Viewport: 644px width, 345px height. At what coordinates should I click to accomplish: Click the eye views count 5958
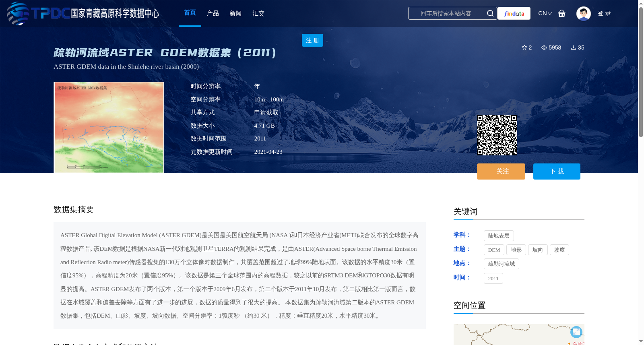click(x=551, y=48)
